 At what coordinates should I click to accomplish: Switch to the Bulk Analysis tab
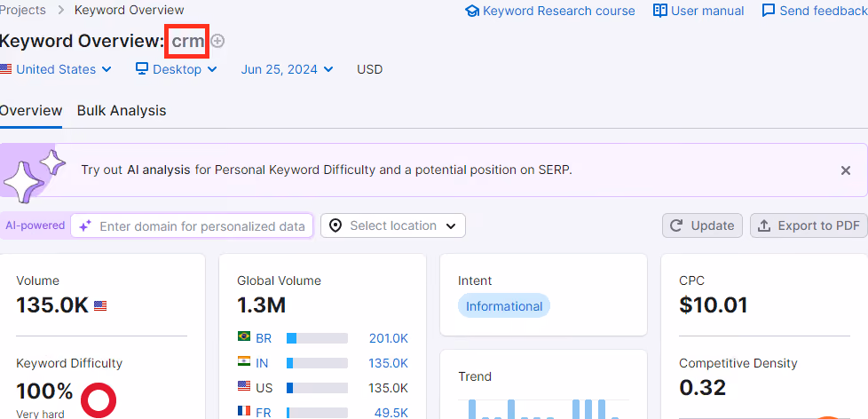tap(122, 111)
